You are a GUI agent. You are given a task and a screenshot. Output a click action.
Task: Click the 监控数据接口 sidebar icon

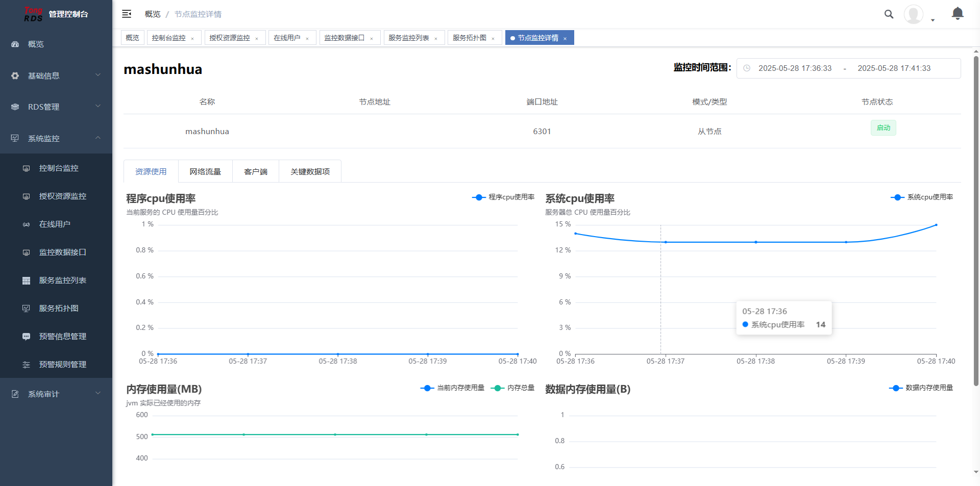pyautogui.click(x=27, y=252)
